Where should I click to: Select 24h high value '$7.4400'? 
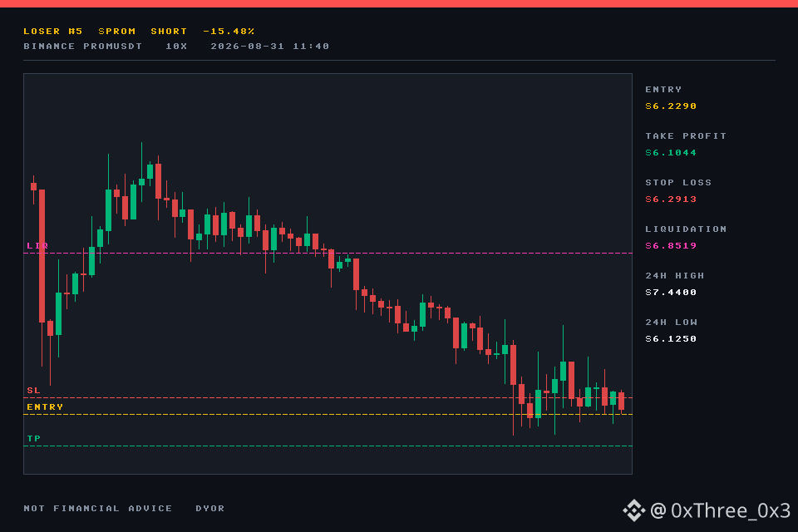coord(671,293)
